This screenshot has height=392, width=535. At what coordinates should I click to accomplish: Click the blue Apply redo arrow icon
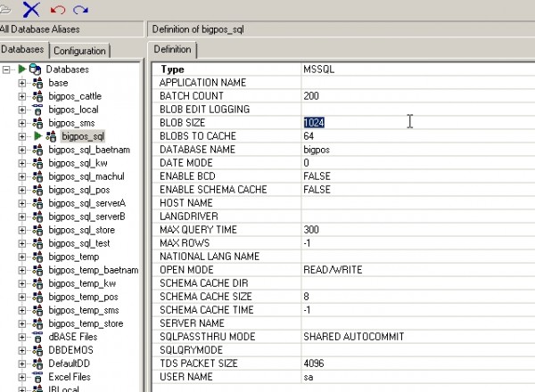point(81,9)
